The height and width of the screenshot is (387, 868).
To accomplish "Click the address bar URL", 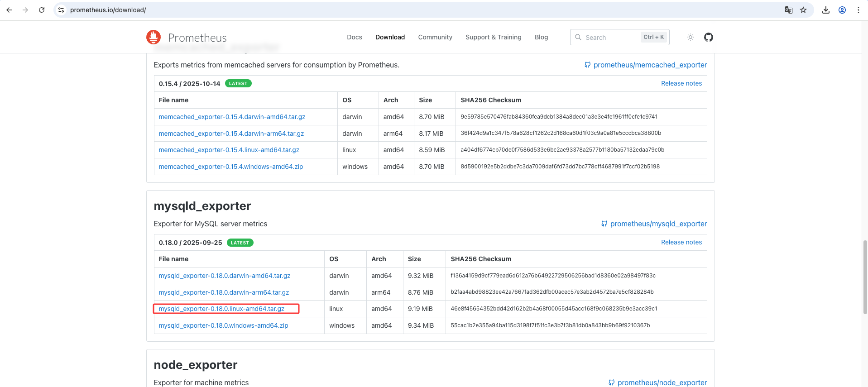I will pos(108,10).
